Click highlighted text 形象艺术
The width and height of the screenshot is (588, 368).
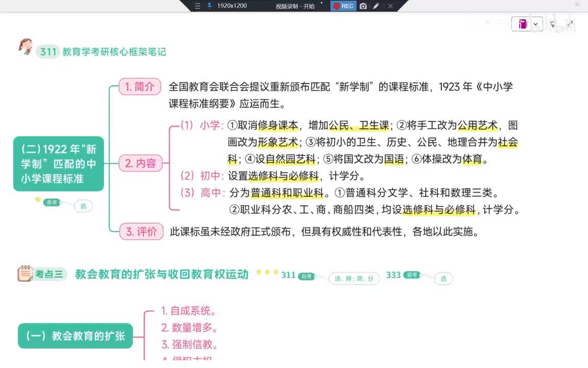pos(278,142)
